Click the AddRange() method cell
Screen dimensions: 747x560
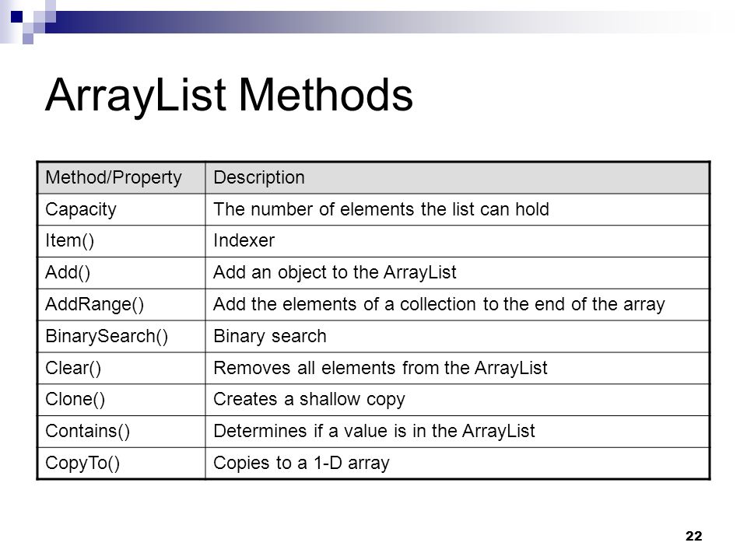pyautogui.click(x=121, y=304)
